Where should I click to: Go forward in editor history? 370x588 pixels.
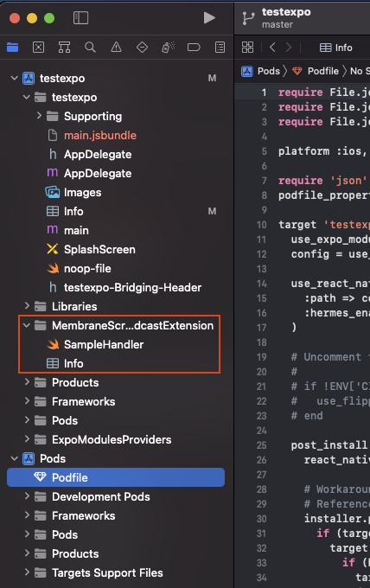pyautogui.click(x=288, y=48)
